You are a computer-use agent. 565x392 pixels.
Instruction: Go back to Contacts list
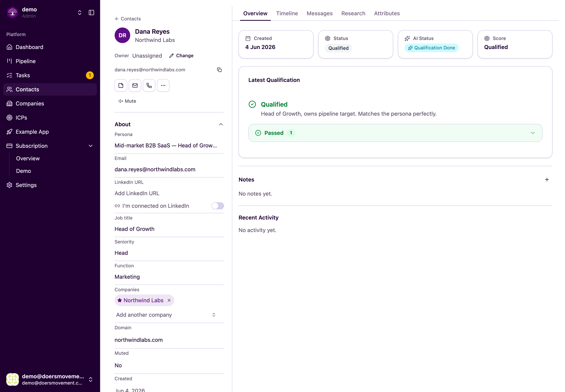click(128, 19)
